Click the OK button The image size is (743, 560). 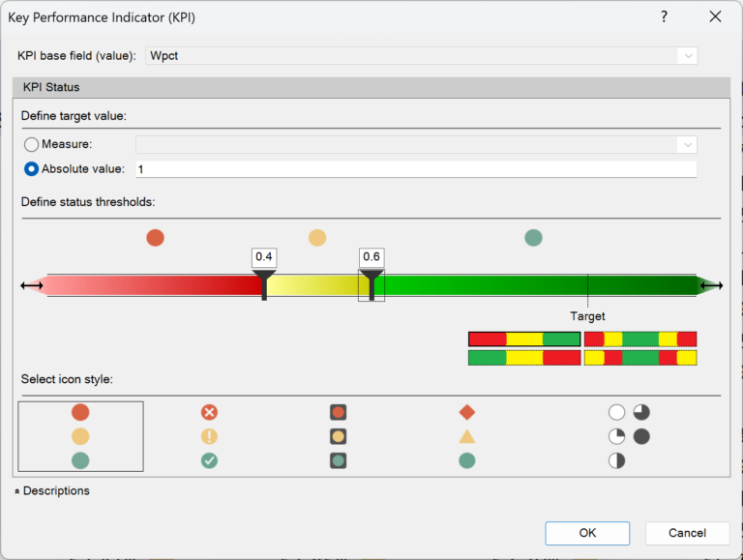pyautogui.click(x=587, y=533)
